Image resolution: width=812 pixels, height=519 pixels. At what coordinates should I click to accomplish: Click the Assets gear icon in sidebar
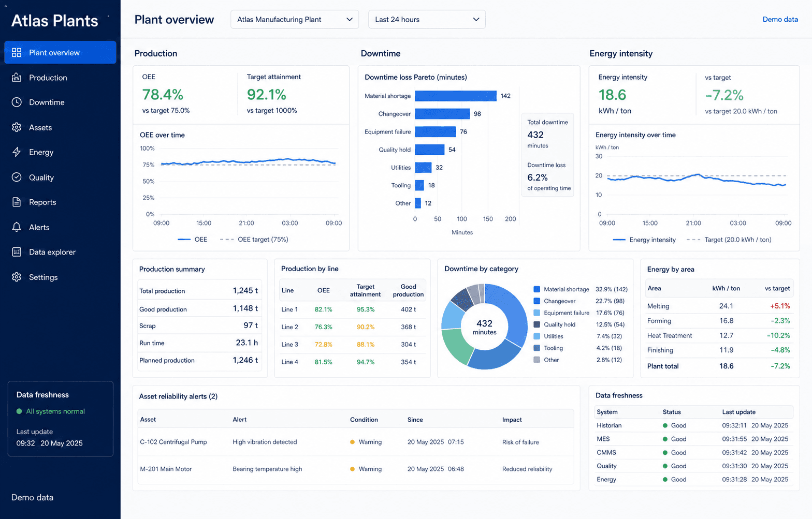(x=17, y=127)
